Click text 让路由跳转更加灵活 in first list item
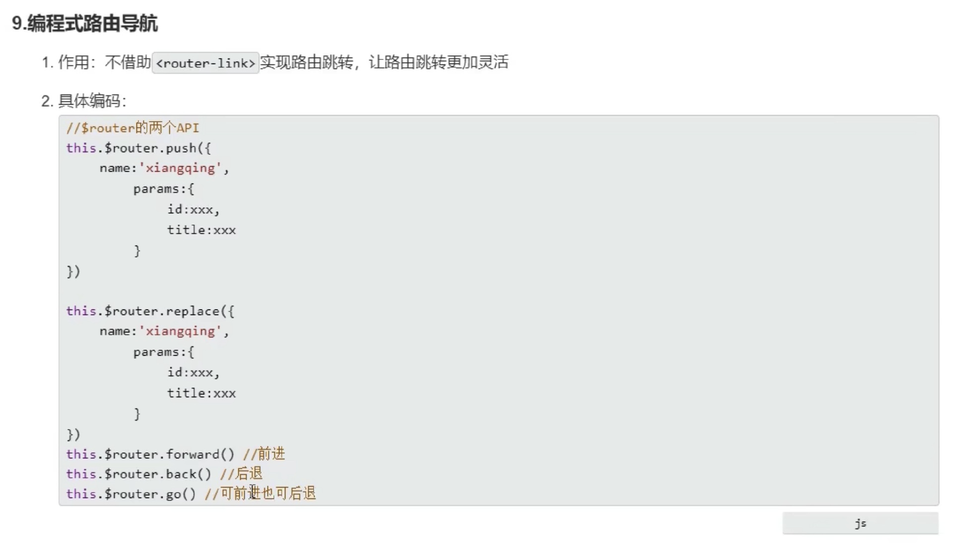 (x=438, y=62)
